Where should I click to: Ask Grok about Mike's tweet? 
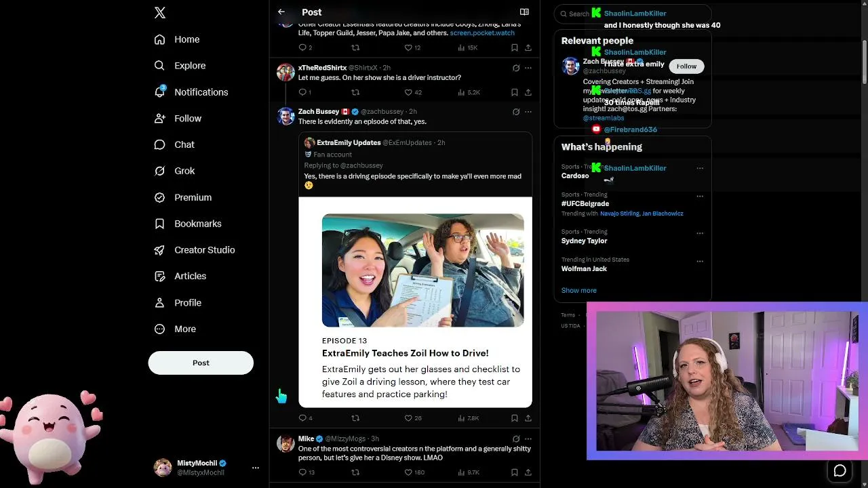click(x=516, y=439)
